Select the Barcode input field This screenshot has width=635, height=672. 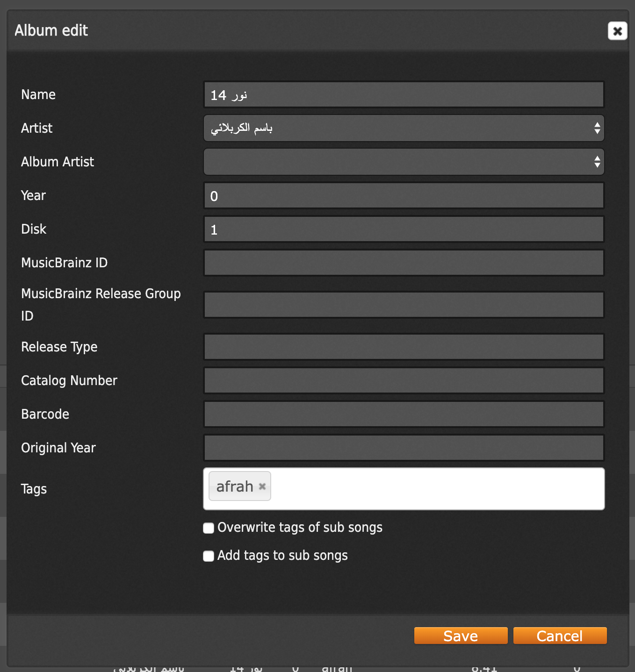tap(404, 414)
